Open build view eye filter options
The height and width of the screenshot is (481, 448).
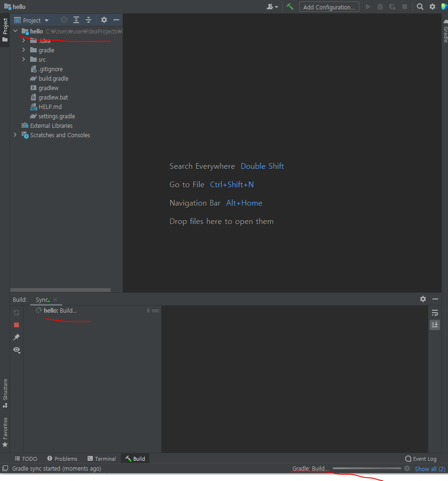click(x=16, y=350)
